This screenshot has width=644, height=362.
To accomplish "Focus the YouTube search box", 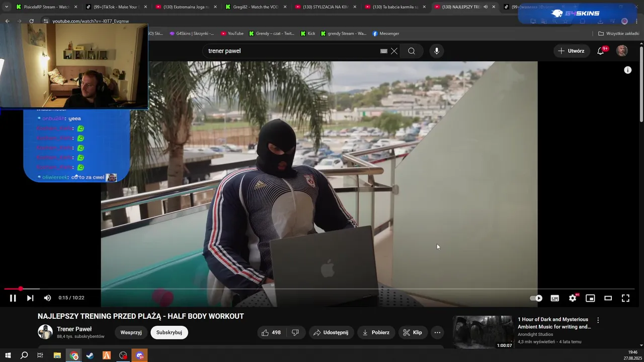I will click(x=292, y=51).
